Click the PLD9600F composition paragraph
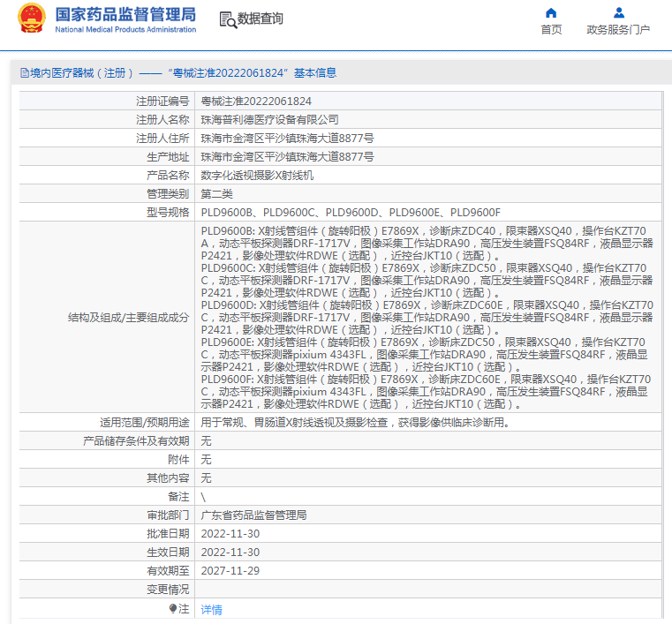This screenshot has width=672, height=624. 426,392
